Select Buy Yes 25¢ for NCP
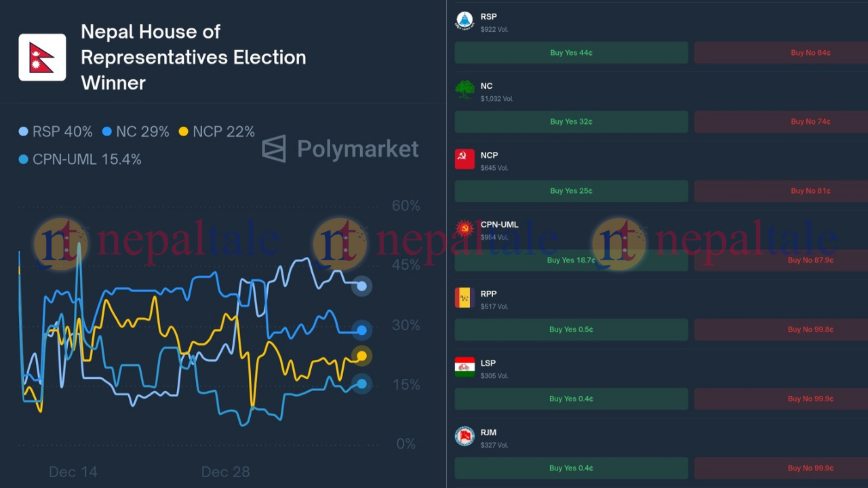 571,191
